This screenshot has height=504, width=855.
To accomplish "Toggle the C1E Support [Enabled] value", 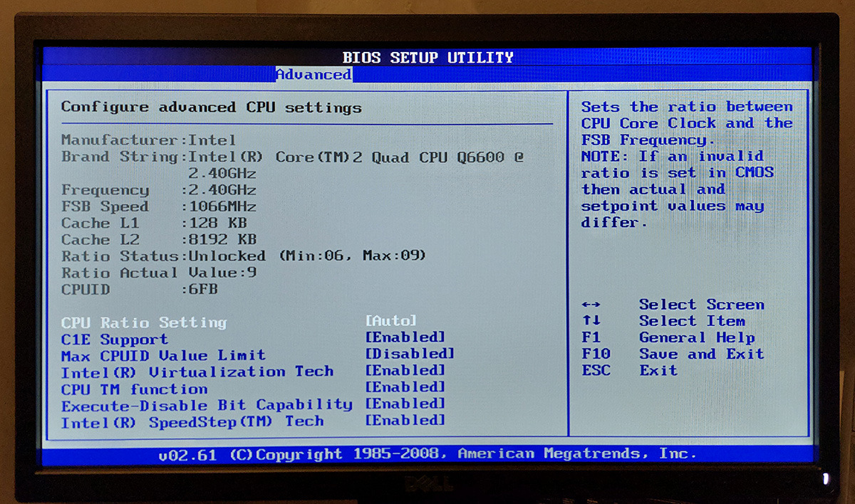I will pyautogui.click(x=405, y=337).
